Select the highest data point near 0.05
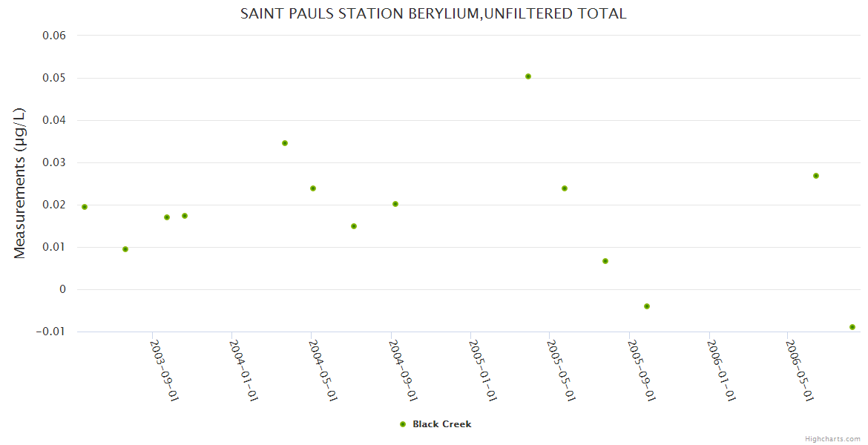 [528, 76]
